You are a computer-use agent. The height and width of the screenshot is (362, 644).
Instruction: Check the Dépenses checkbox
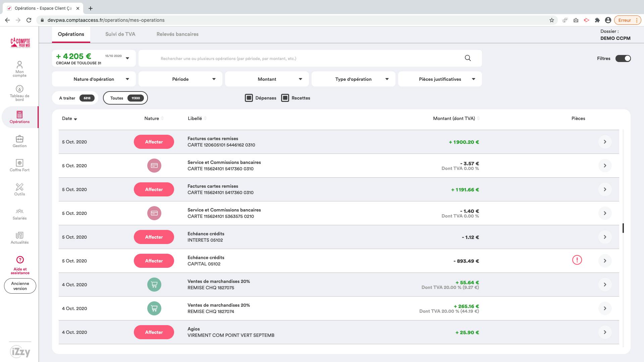tap(249, 98)
